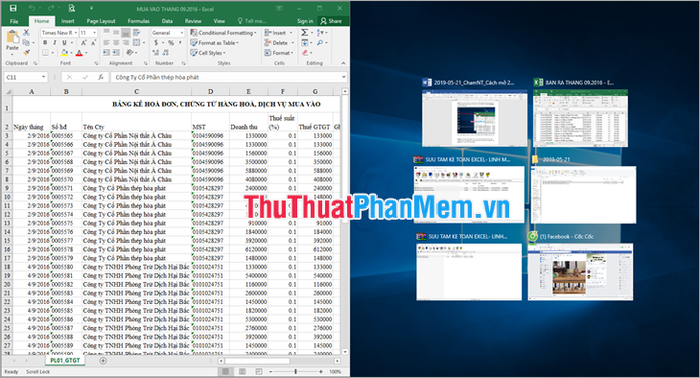Viewport: 700px width, 378px height.
Task: Switch to the Page Layout tab
Action: click(101, 21)
